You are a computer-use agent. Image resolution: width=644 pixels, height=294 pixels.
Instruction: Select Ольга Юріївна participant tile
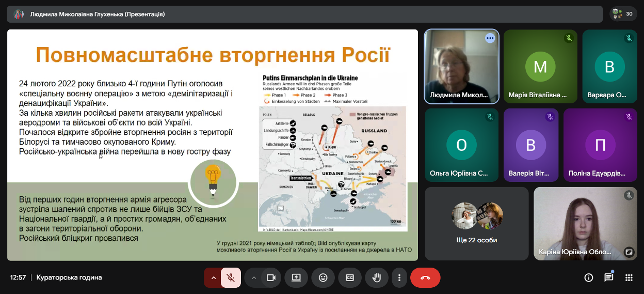(462, 145)
